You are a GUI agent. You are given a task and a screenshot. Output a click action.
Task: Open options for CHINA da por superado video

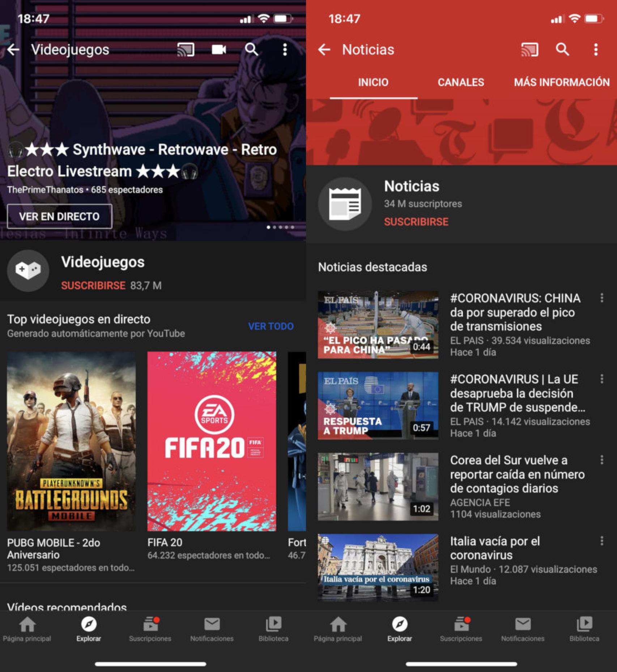(x=602, y=298)
